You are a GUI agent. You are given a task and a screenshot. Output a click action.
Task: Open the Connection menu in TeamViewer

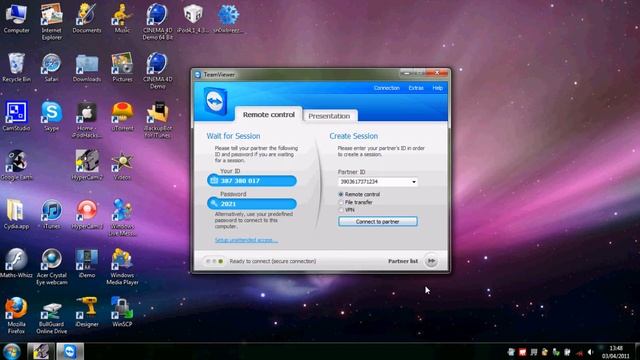(x=387, y=88)
